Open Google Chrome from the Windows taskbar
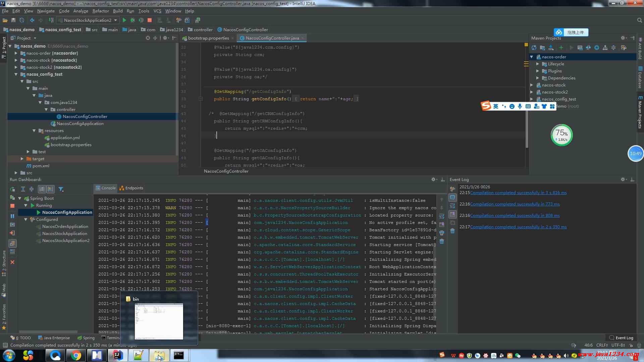Screen dimensions: 644x362 coord(76,355)
